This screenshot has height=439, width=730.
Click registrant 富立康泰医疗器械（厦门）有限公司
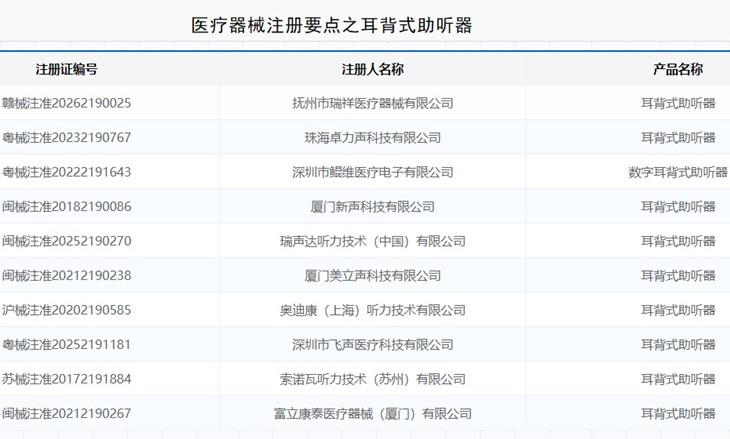pos(372,413)
